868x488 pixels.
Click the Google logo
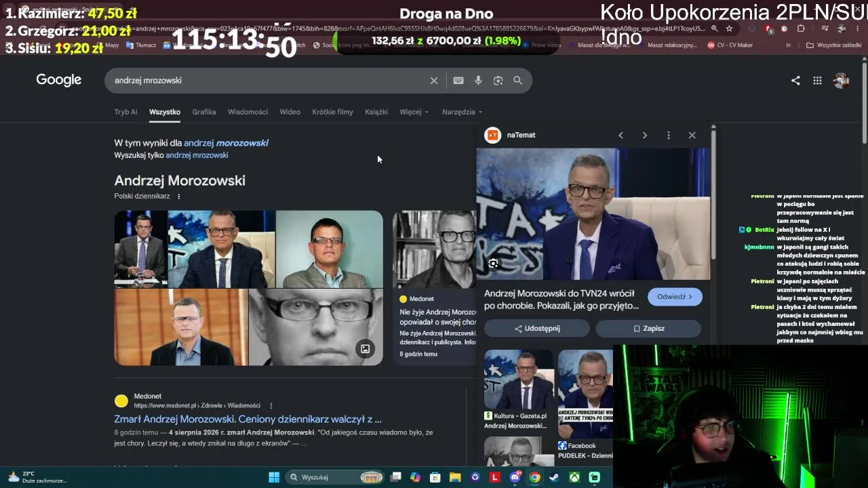point(59,80)
